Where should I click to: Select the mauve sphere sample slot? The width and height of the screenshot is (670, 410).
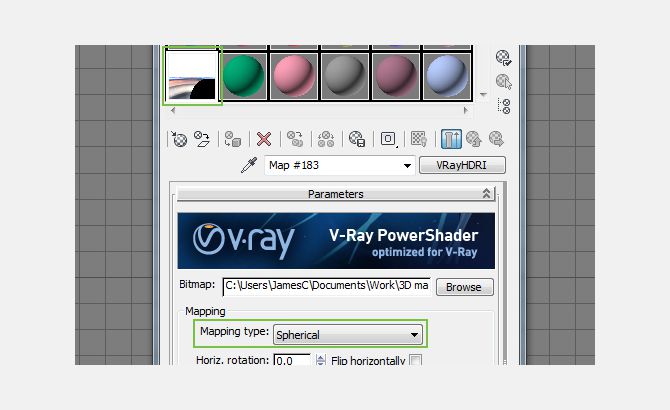396,77
